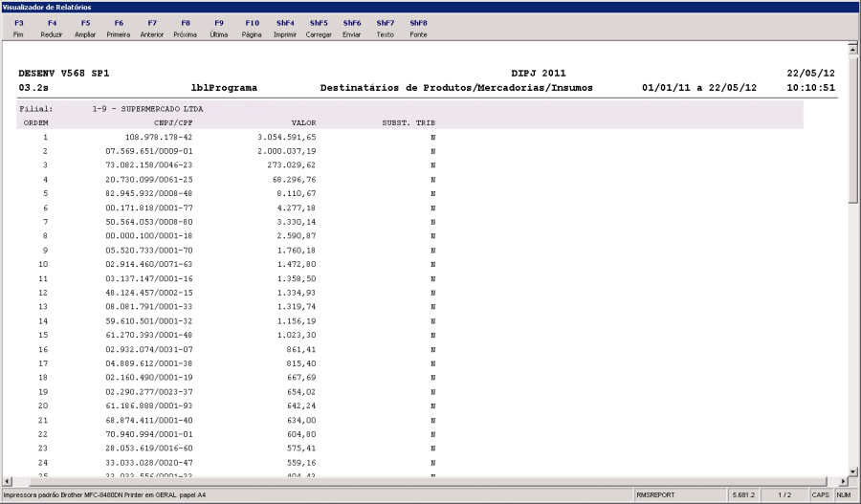Viewport: 861px width, 504px height.
Task: Click value 575,41
Action: [301, 449]
